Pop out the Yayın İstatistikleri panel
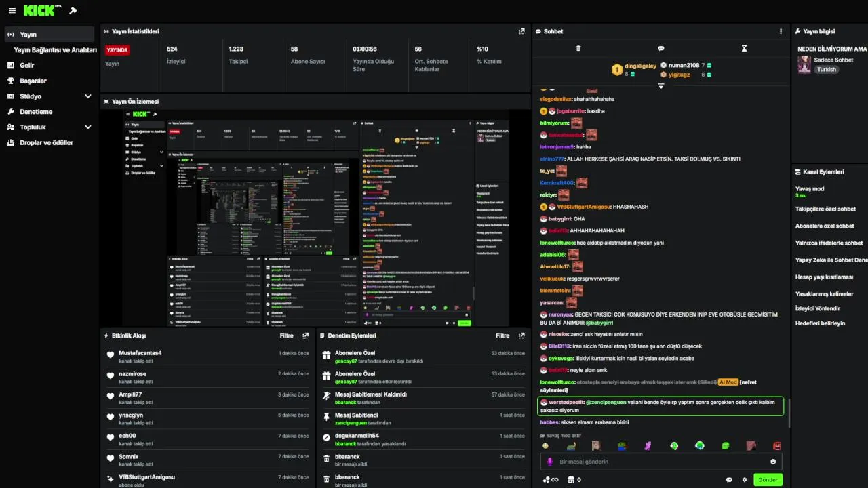 coord(521,31)
